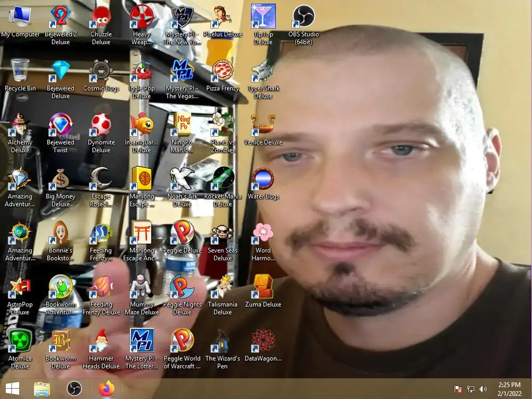Select the TipTop Deluxe shortcut
The width and height of the screenshot is (532, 399).
(263, 25)
